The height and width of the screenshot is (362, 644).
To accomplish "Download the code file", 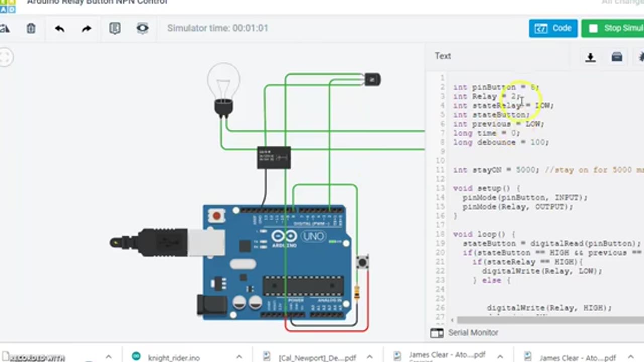I will (x=591, y=57).
